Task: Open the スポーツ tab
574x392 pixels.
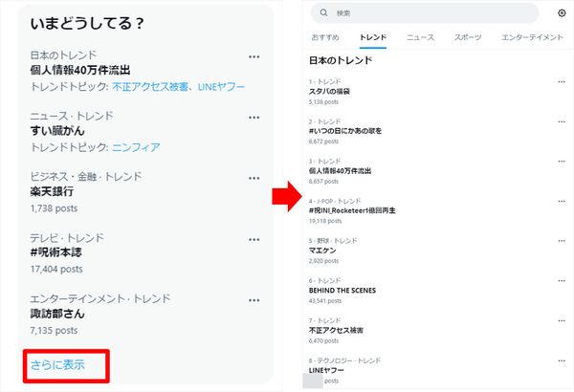Action: [468, 37]
